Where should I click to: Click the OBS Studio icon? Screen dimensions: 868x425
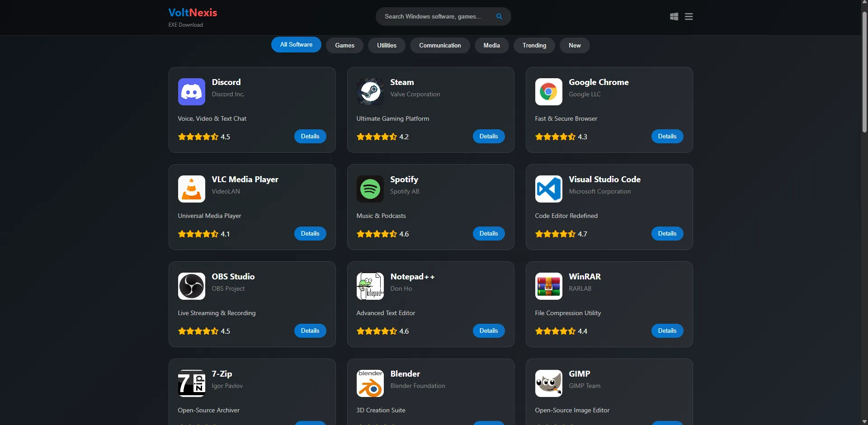pyautogui.click(x=191, y=286)
